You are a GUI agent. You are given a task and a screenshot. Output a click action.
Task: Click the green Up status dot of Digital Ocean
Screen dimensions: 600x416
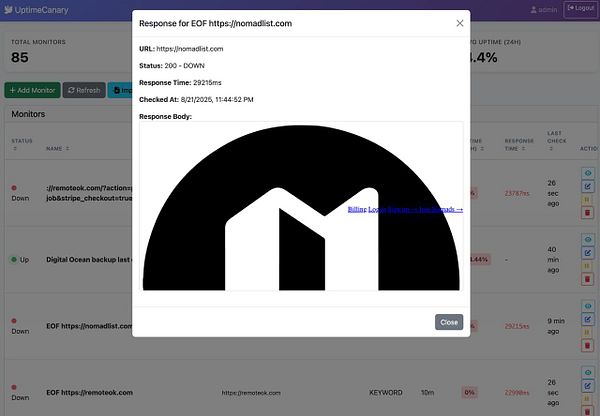[x=14, y=259]
